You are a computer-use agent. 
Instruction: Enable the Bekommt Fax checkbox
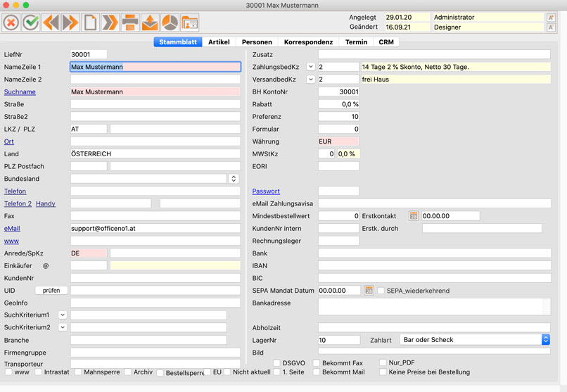click(x=317, y=362)
